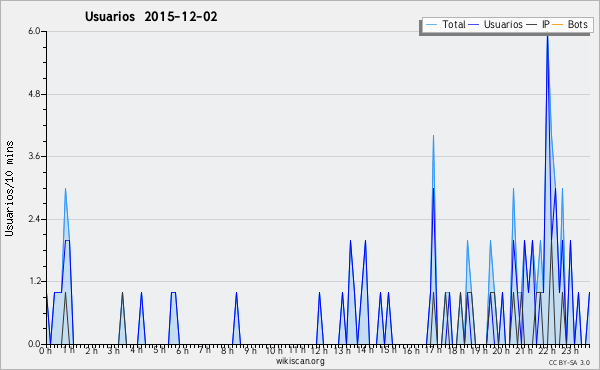Viewport: 600px width, 370px height.
Task: Click the 6 h mark on the time axis
Action: click(182, 350)
